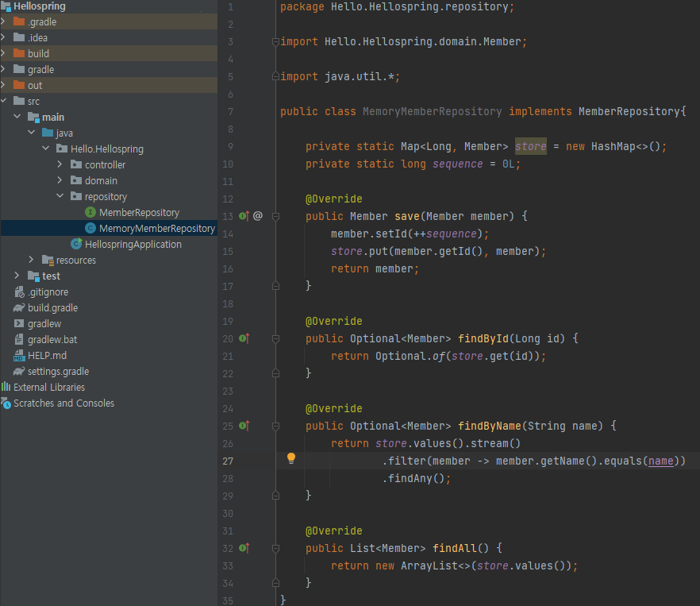The image size is (700, 606).
Task: Click the .gitignore file icon
Action: (x=19, y=291)
